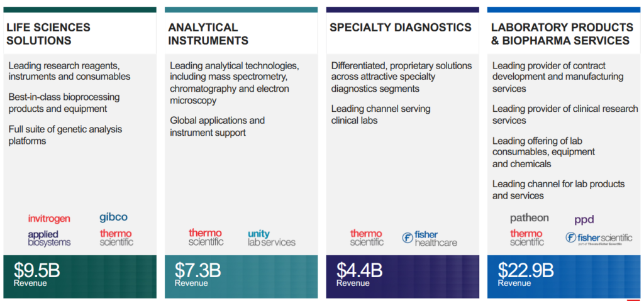Open Laboratory Products & Biopharma Services heading

(562, 34)
